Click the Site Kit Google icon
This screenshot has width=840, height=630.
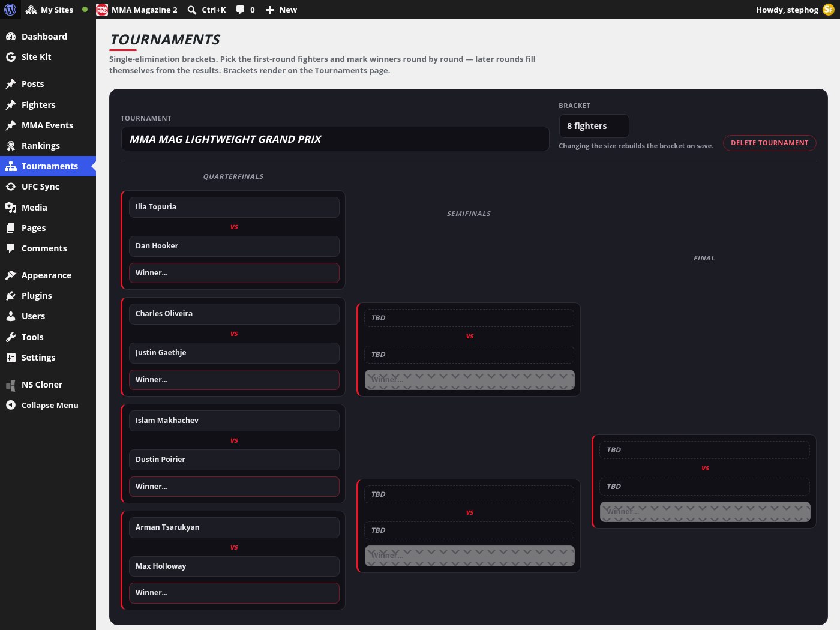(x=11, y=57)
